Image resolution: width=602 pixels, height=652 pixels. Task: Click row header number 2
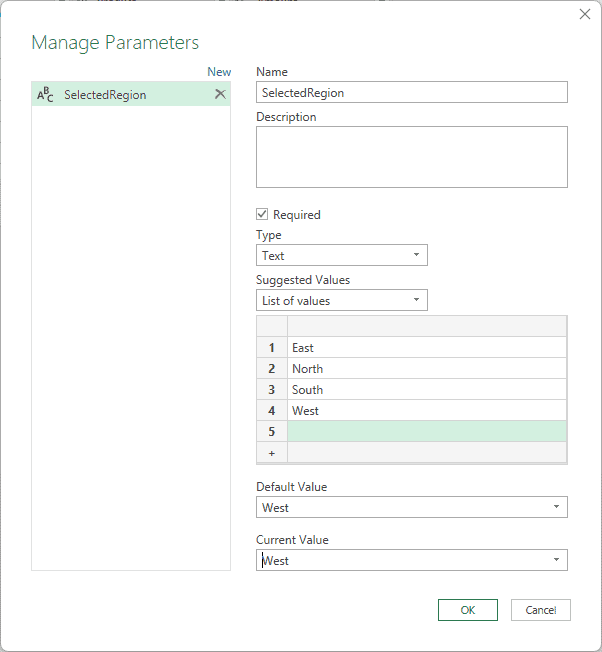click(272, 368)
